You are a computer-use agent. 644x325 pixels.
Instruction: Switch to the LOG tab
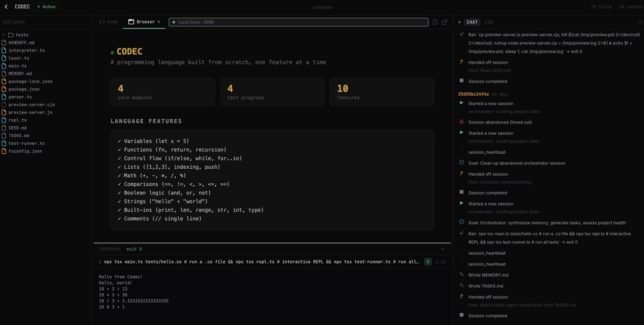tap(489, 22)
